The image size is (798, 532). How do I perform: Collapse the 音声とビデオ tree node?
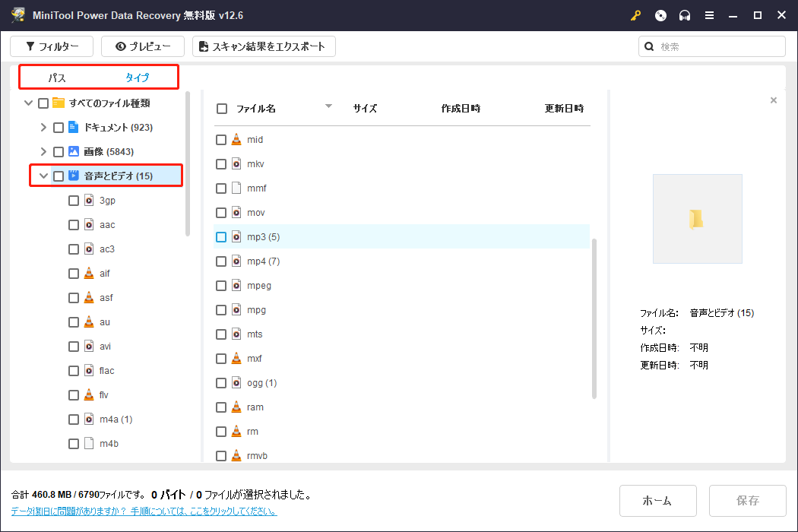tap(43, 176)
